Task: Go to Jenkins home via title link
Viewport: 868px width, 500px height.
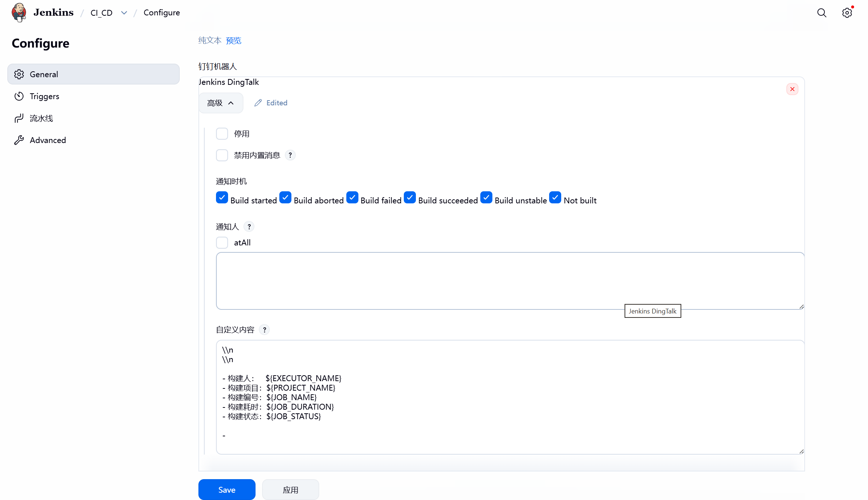Action: pyautogui.click(x=53, y=12)
